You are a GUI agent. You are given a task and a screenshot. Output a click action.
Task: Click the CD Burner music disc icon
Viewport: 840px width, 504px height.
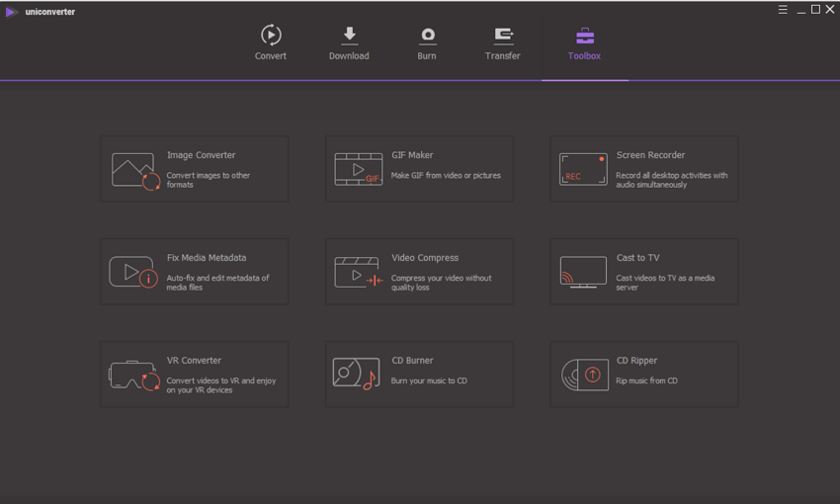(356, 374)
